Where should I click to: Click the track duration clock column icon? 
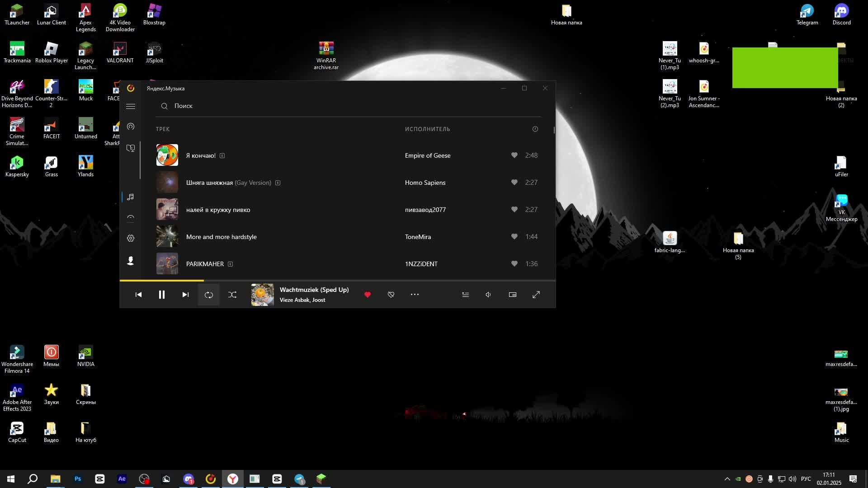tap(535, 129)
